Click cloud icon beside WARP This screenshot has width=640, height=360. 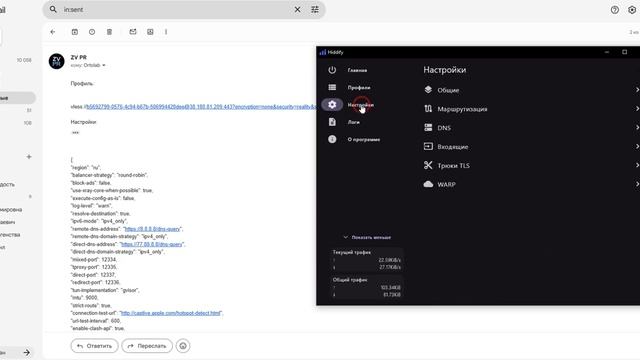click(x=428, y=184)
